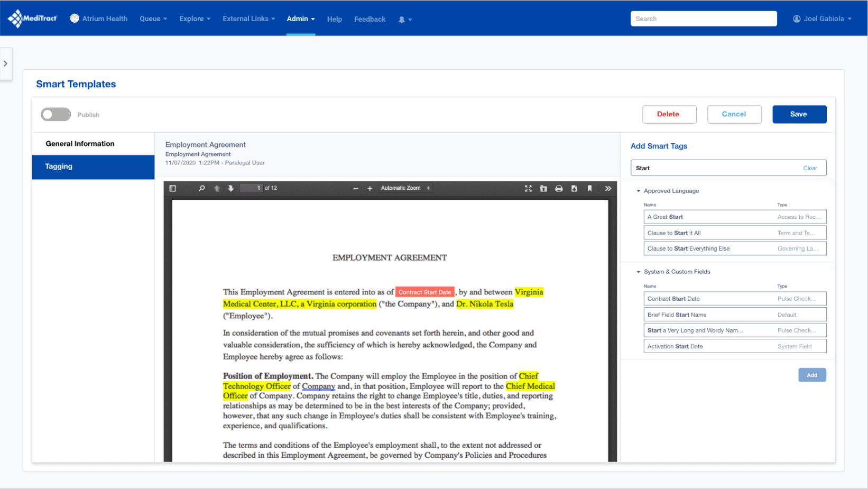Select Clause to Start it All row
The height and width of the screenshot is (489, 868).
[735, 233]
